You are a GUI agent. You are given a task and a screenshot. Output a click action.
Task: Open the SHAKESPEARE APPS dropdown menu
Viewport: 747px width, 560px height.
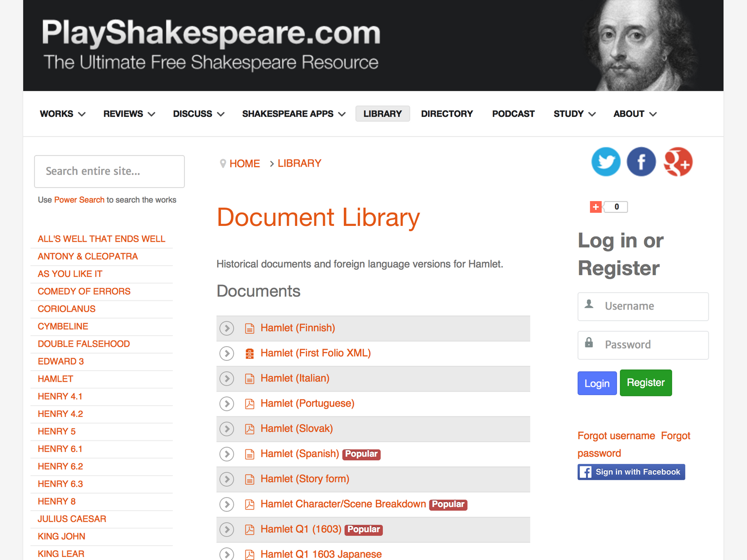click(294, 114)
